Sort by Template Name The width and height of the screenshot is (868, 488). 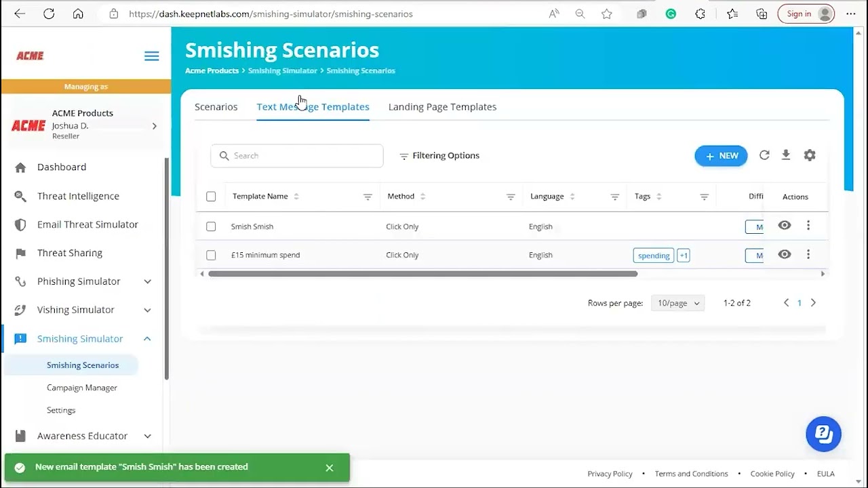tap(296, 197)
